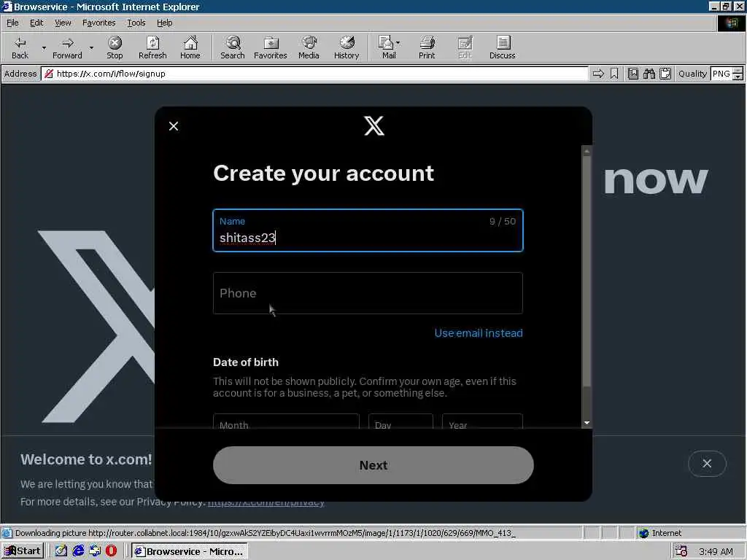Open the File menu
The width and height of the screenshot is (747, 560).
pyautogui.click(x=12, y=23)
